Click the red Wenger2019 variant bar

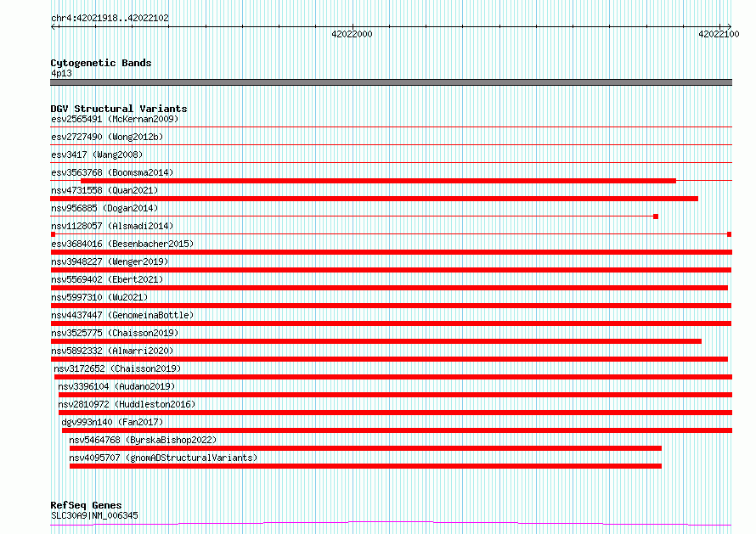pyautogui.click(x=391, y=270)
